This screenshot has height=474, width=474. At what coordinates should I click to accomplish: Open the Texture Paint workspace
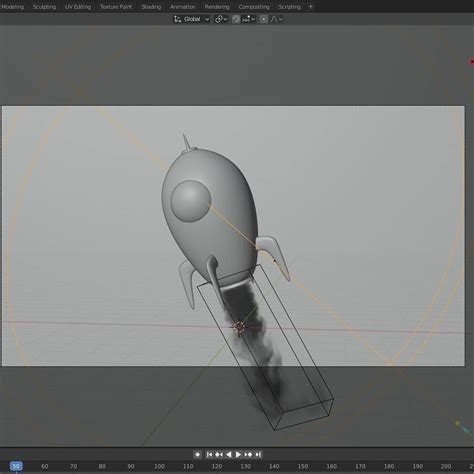(116, 7)
